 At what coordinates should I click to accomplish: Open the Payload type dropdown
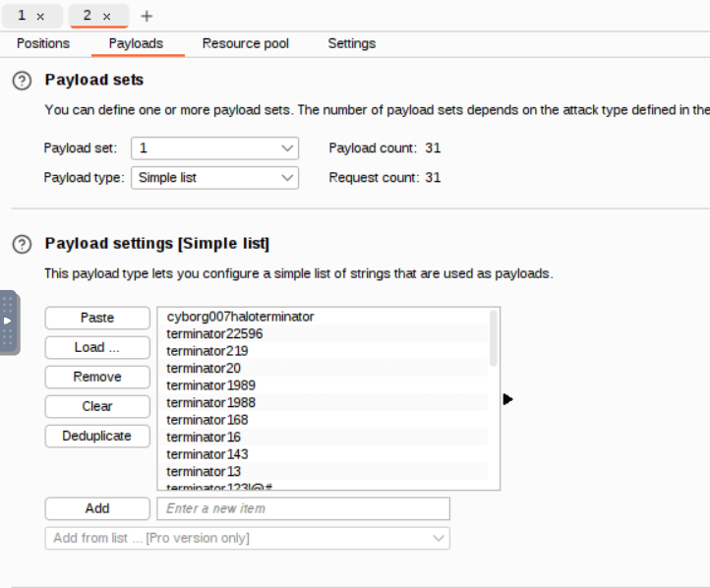pyautogui.click(x=214, y=178)
